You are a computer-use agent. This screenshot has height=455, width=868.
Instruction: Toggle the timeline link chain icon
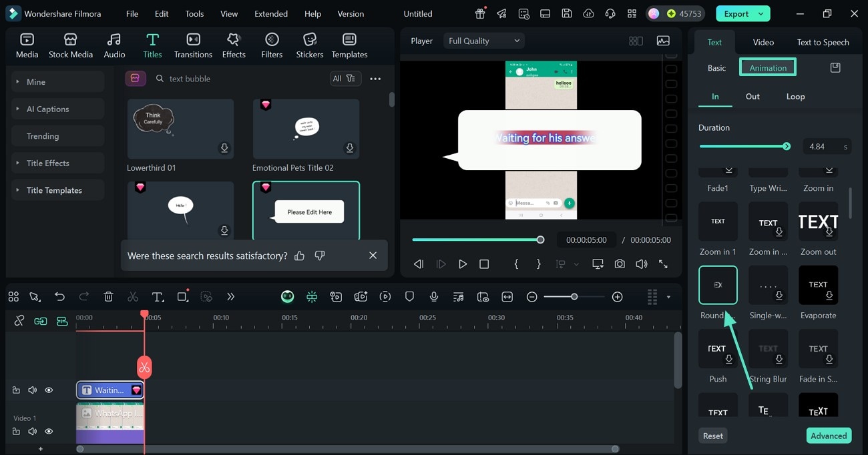click(19, 321)
